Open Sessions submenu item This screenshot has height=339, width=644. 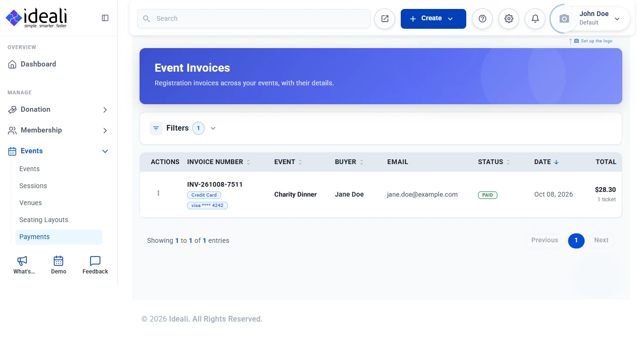coord(33,186)
